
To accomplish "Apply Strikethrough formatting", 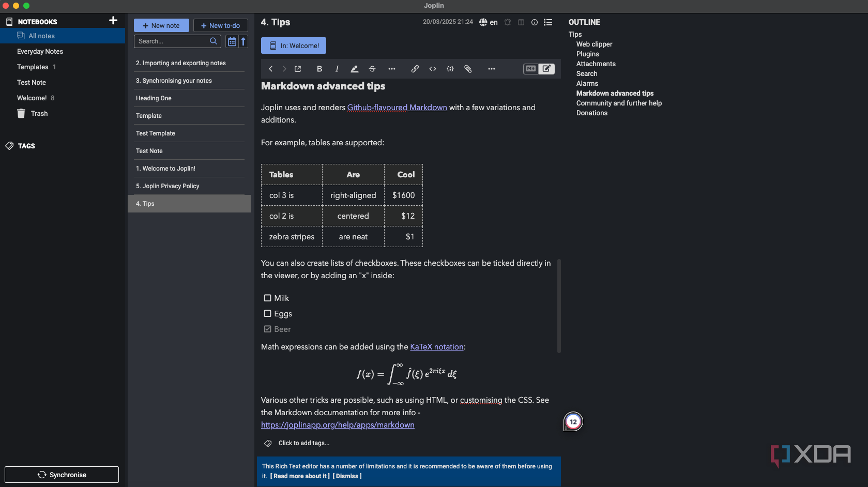I will pyautogui.click(x=372, y=69).
